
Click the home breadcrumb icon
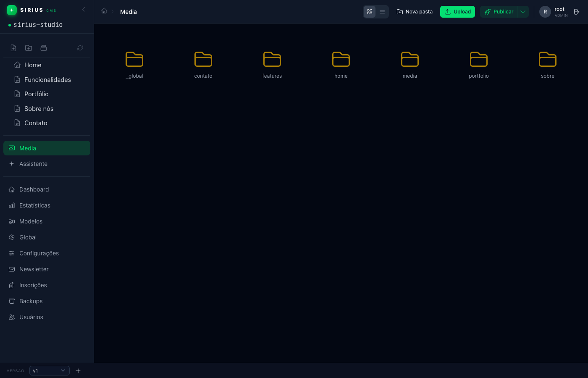click(104, 11)
